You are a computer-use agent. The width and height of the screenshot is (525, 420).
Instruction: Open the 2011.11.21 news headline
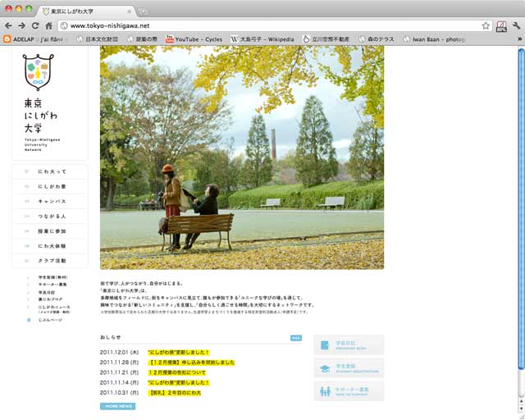tap(177, 372)
